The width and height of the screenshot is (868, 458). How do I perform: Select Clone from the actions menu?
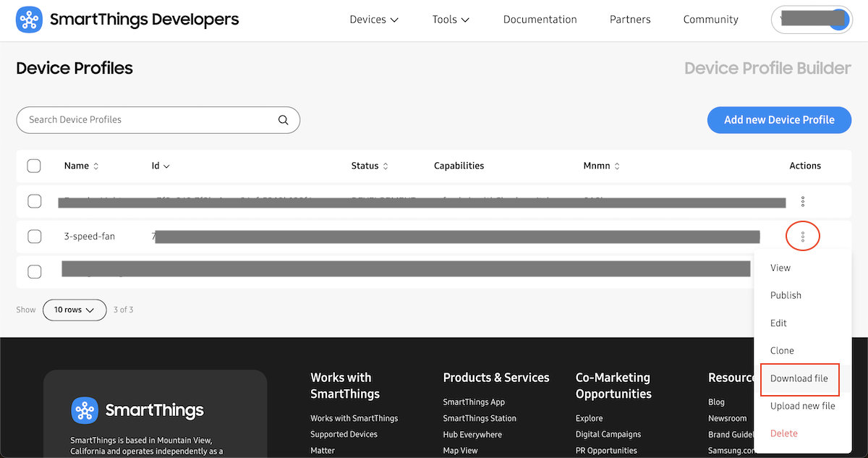click(782, 350)
